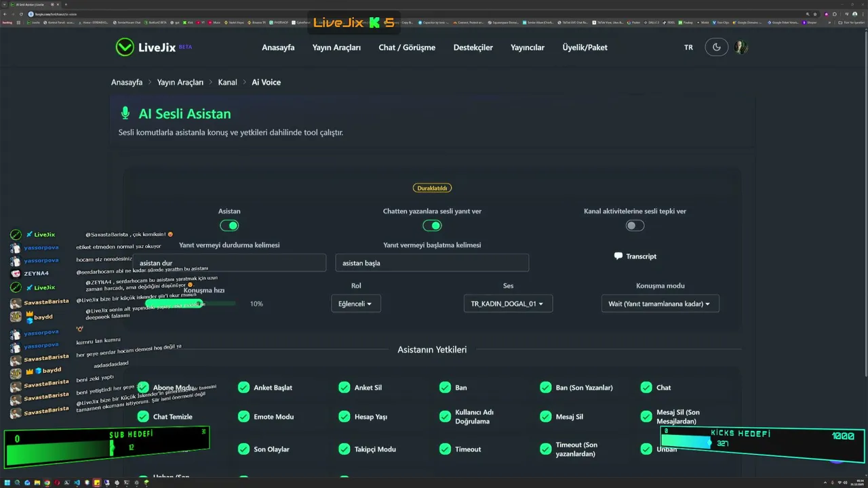
Task: Focus the 'asistan dur' stop-word field
Action: coord(229,263)
